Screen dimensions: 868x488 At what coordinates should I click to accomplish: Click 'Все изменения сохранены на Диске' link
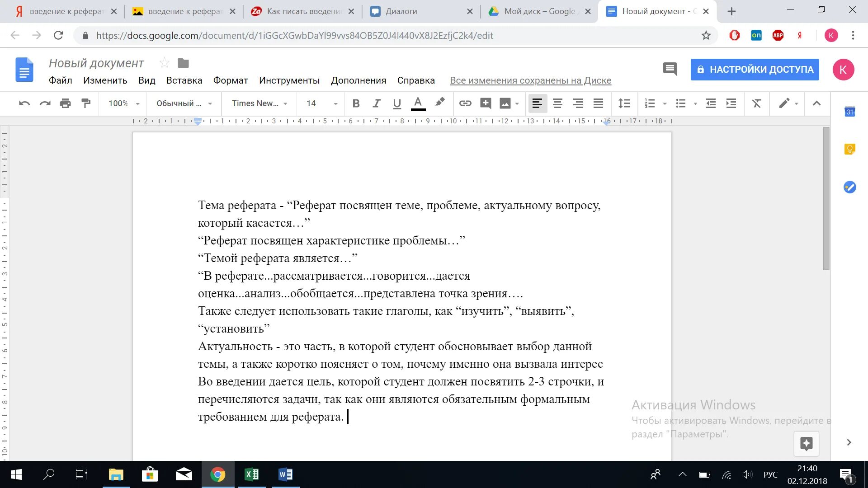pos(530,80)
